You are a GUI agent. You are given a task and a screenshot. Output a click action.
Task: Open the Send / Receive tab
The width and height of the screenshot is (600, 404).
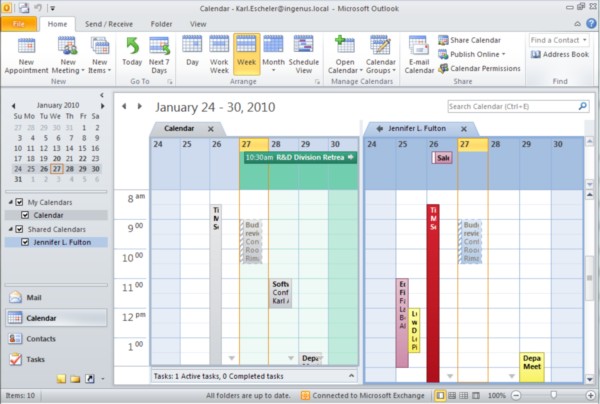click(109, 24)
